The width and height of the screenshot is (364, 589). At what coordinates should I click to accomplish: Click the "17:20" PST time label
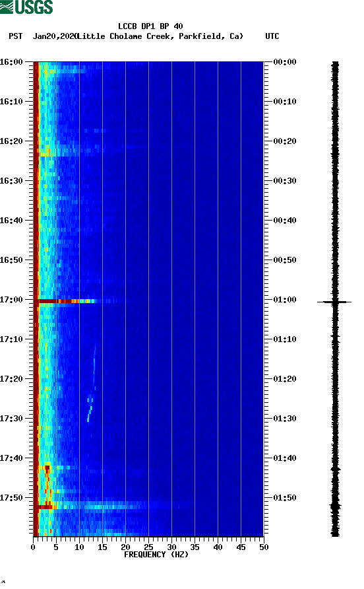pyautogui.click(x=11, y=378)
